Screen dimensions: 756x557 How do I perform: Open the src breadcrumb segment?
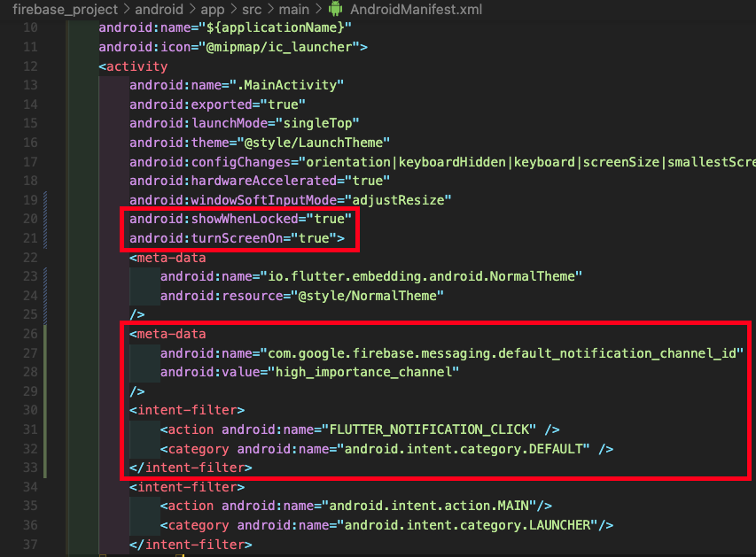(x=252, y=9)
